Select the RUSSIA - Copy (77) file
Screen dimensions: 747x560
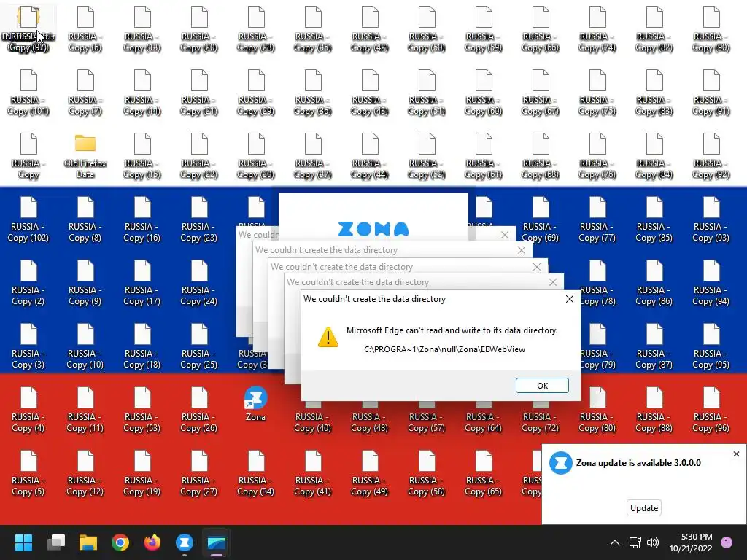pos(597,219)
